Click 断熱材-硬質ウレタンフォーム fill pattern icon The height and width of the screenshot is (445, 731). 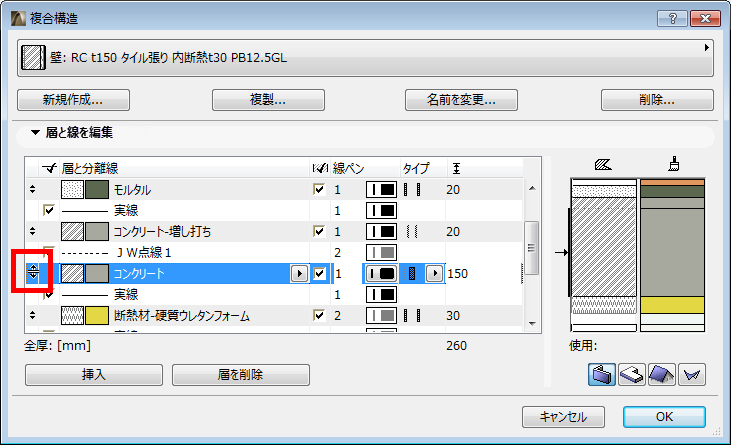click(72, 315)
